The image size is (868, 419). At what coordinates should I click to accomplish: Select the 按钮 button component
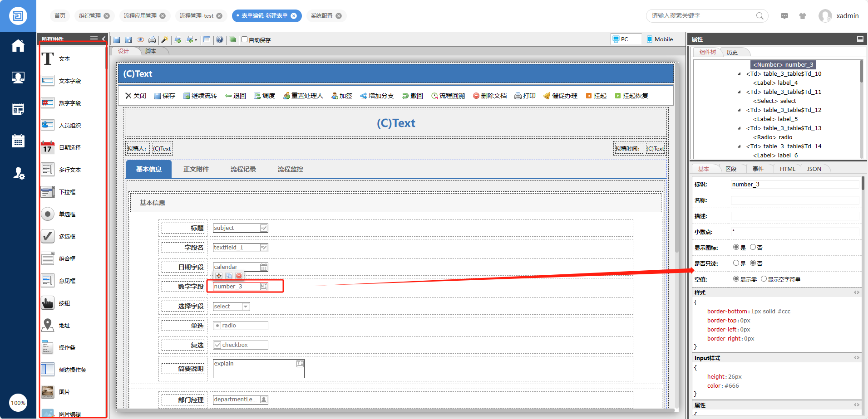pyautogui.click(x=48, y=303)
